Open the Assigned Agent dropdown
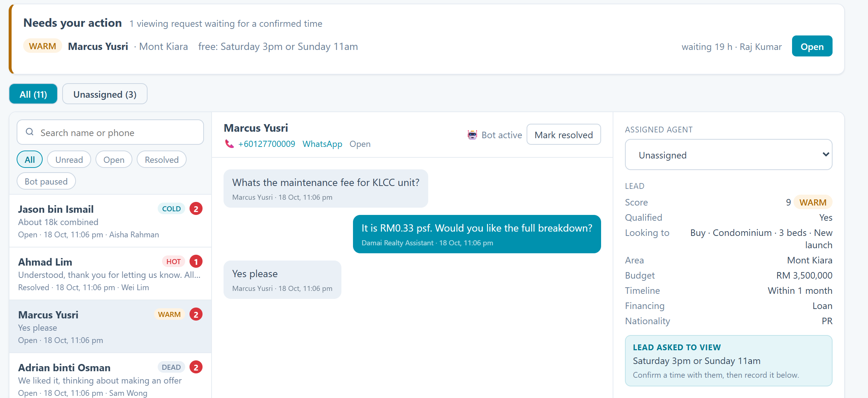Image resolution: width=868 pixels, height=398 pixels. pyautogui.click(x=728, y=155)
